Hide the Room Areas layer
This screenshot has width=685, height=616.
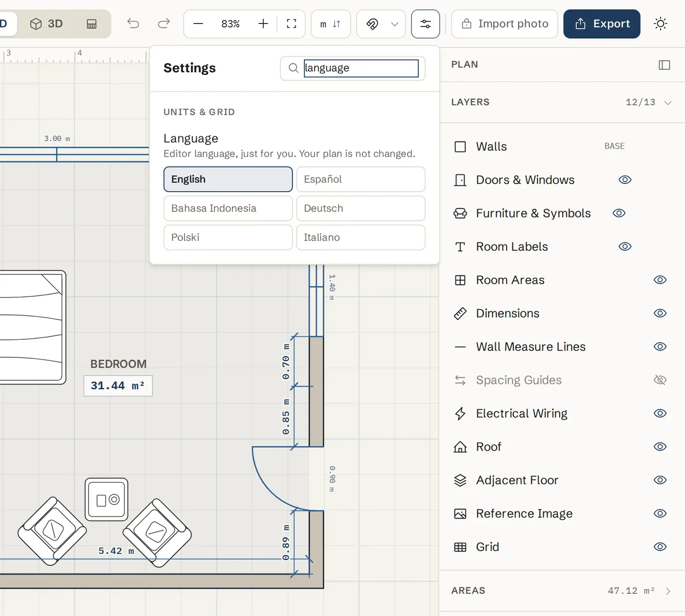coord(660,280)
